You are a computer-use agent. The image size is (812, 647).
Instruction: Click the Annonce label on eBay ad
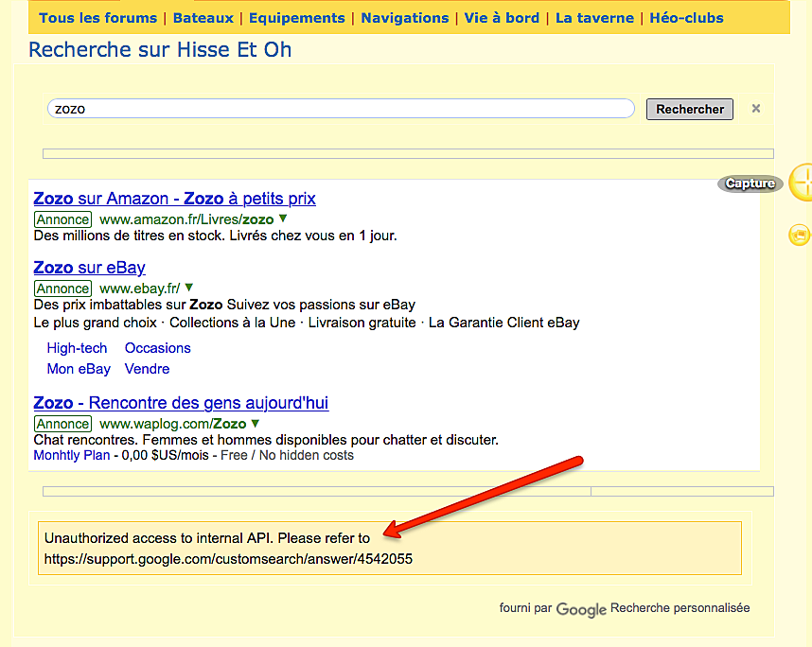tap(62, 289)
